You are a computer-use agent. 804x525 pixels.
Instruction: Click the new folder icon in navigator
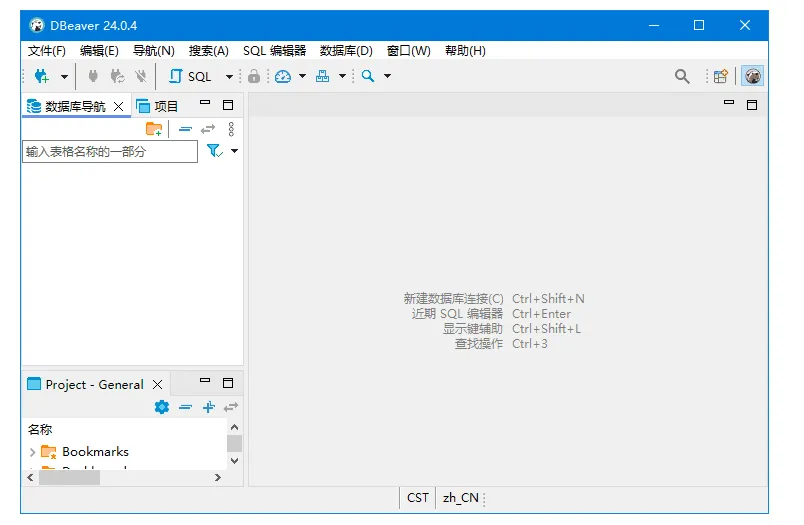click(x=154, y=129)
